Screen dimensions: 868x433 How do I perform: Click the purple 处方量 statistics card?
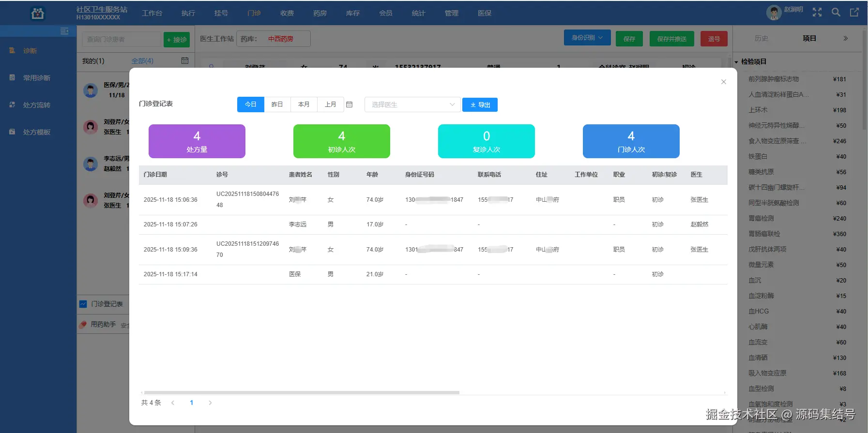point(197,141)
